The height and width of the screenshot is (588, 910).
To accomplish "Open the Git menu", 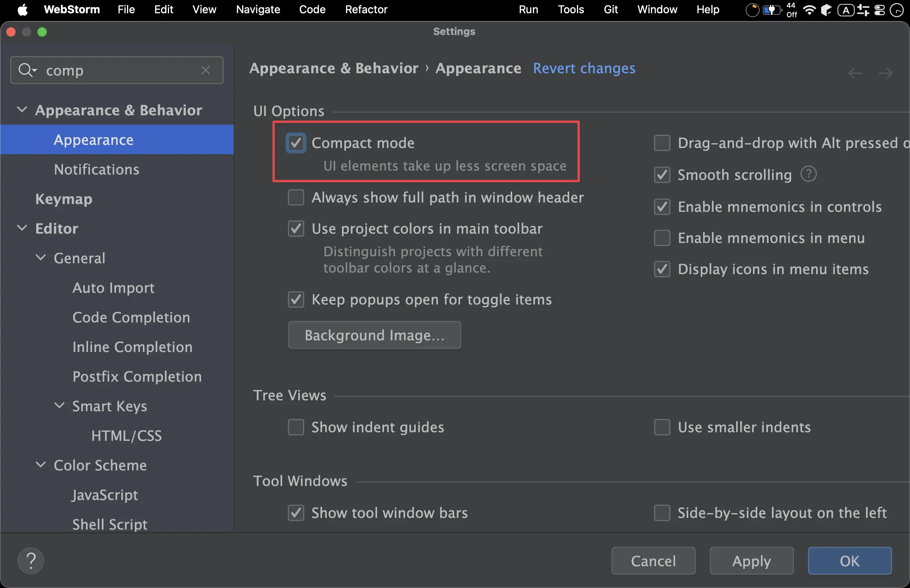I will coord(611,9).
